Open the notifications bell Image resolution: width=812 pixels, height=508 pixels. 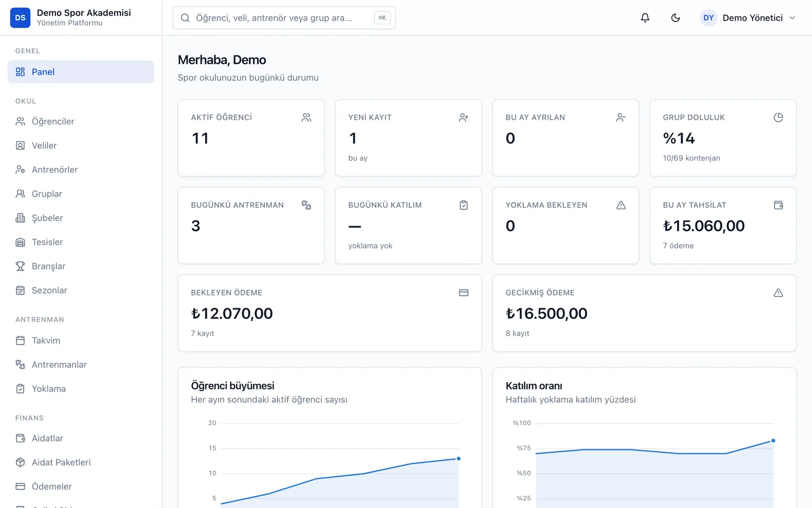(645, 18)
